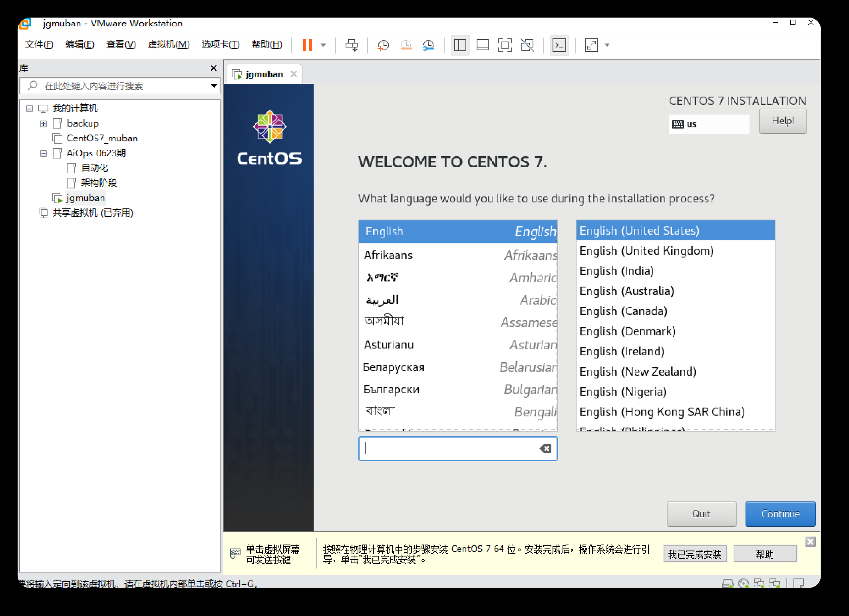Click the 我已完成安装 button

pos(695,554)
